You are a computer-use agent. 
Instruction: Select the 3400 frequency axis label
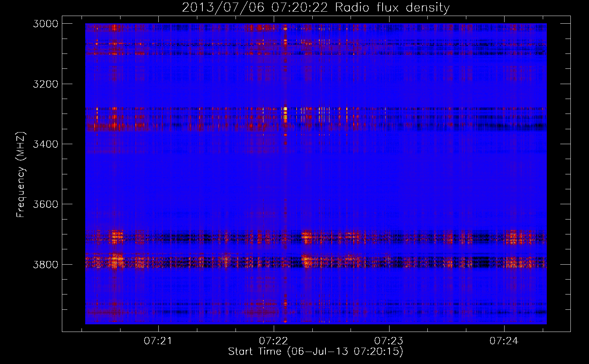(45, 144)
